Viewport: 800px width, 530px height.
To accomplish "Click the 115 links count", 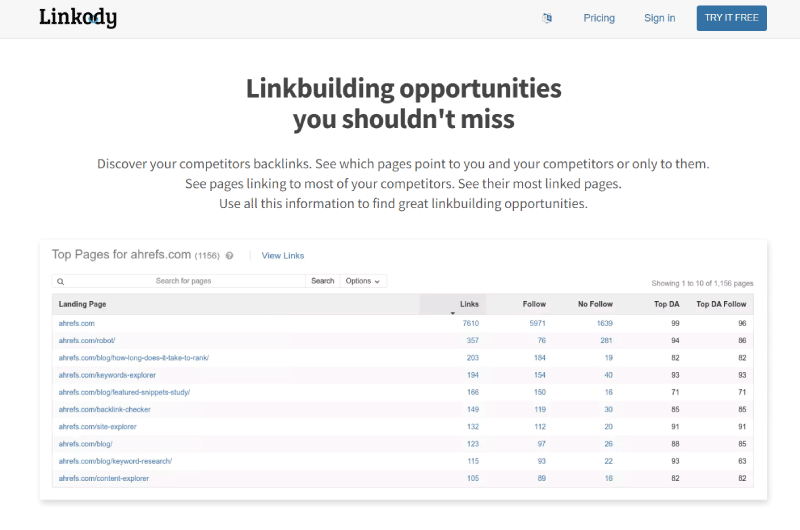I will point(472,461).
